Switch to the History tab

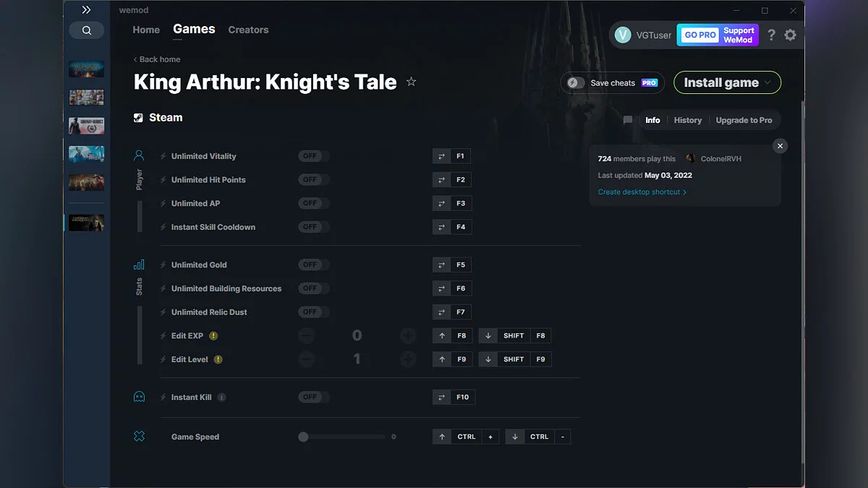coord(687,120)
